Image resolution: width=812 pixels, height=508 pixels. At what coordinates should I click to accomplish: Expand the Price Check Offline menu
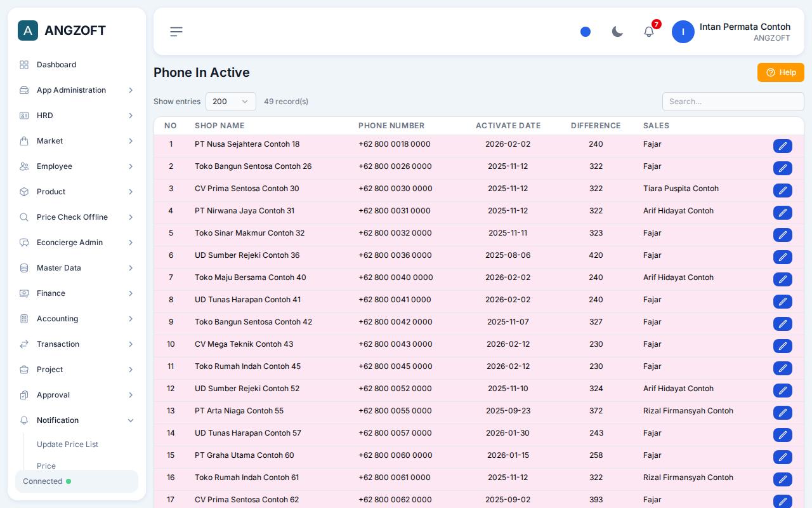77,217
